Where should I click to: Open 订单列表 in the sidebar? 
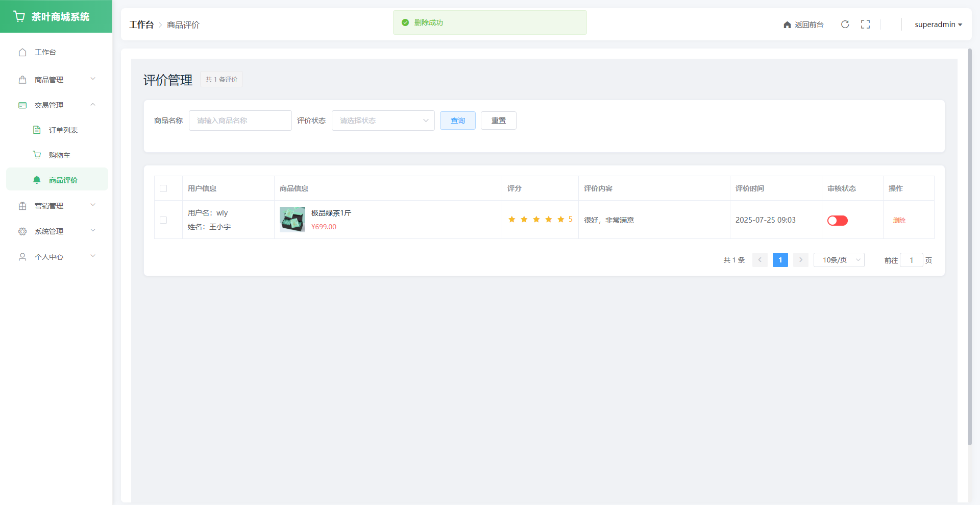click(63, 130)
